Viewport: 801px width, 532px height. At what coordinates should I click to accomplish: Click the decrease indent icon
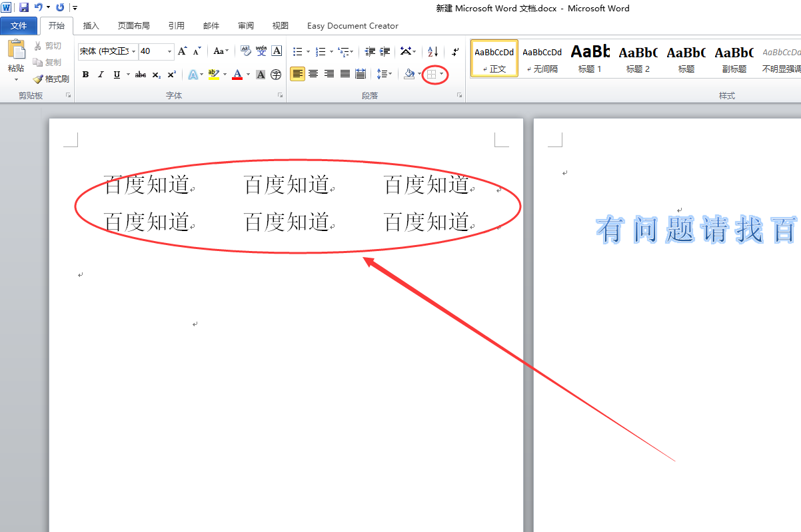[x=370, y=51]
